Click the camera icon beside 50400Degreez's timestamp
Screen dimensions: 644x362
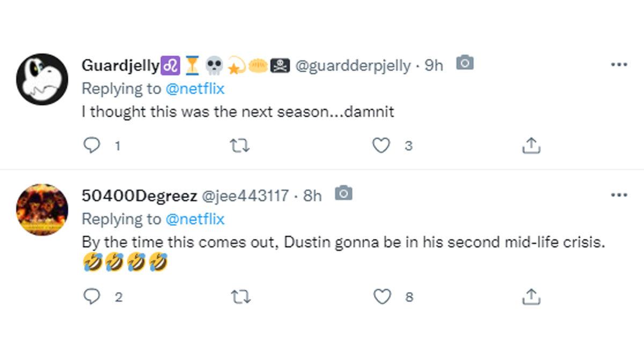pyautogui.click(x=343, y=194)
